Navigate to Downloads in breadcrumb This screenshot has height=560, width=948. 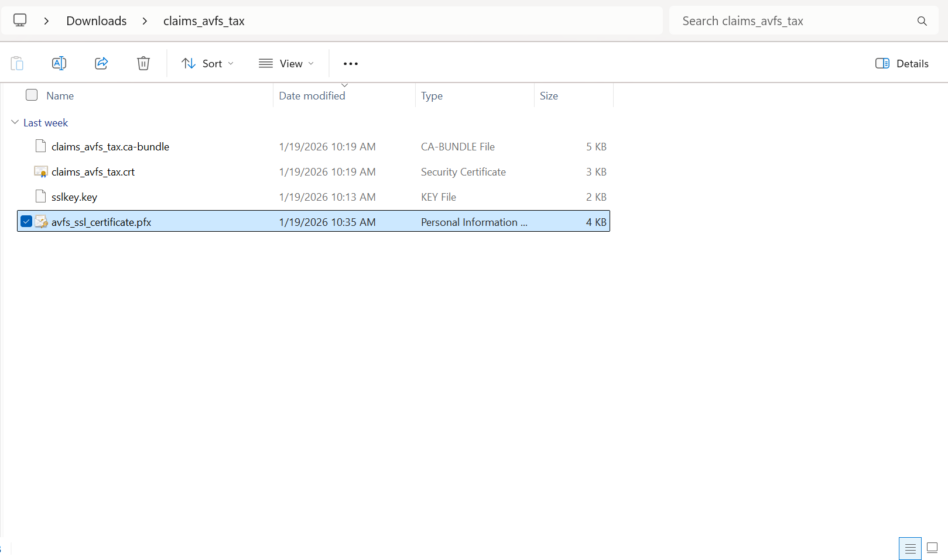tap(97, 21)
